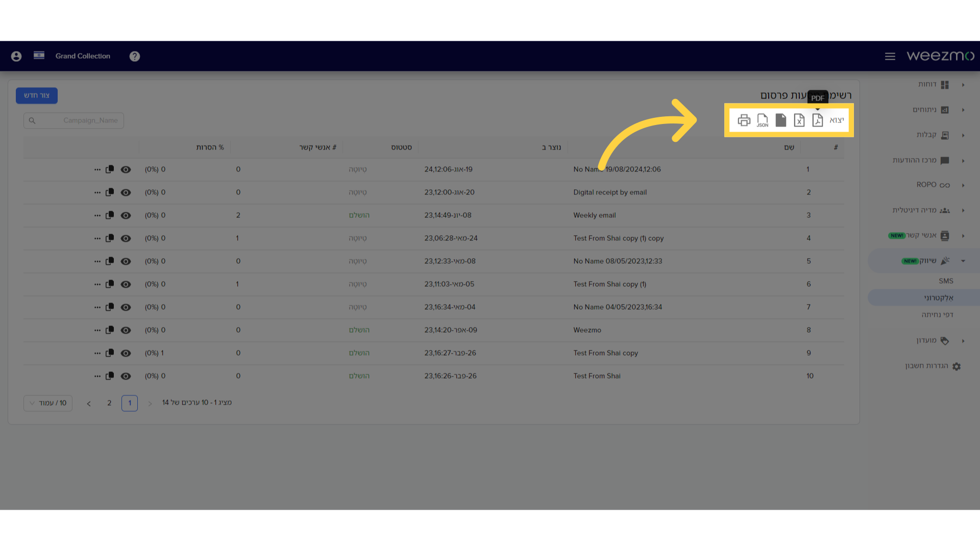
Task: Preview No Name 08/05/2023 campaign via eye icon
Action: pos(126,261)
